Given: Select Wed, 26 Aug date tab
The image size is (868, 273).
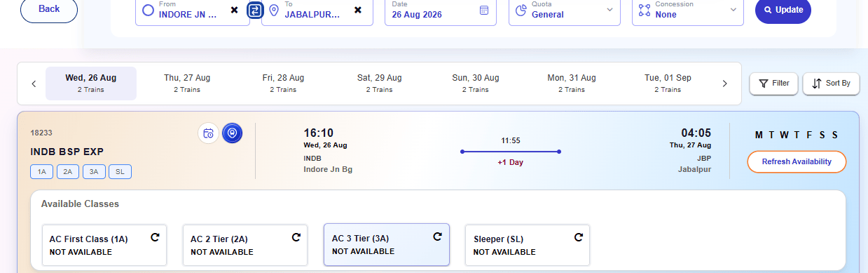Looking at the screenshot, I should 91,84.
